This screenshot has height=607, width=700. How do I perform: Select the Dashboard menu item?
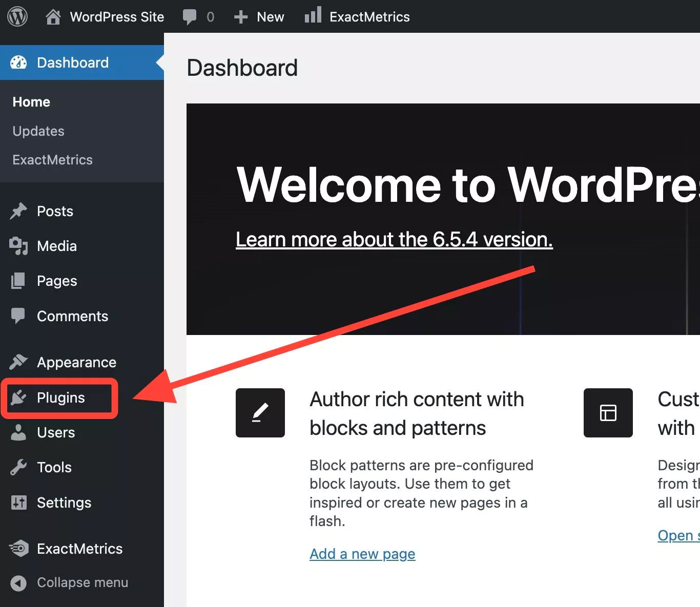pos(82,62)
